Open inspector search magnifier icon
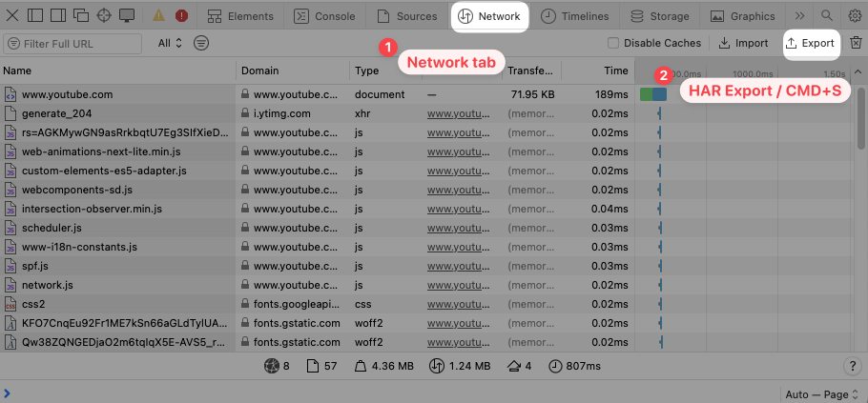868x403 pixels. [826, 16]
